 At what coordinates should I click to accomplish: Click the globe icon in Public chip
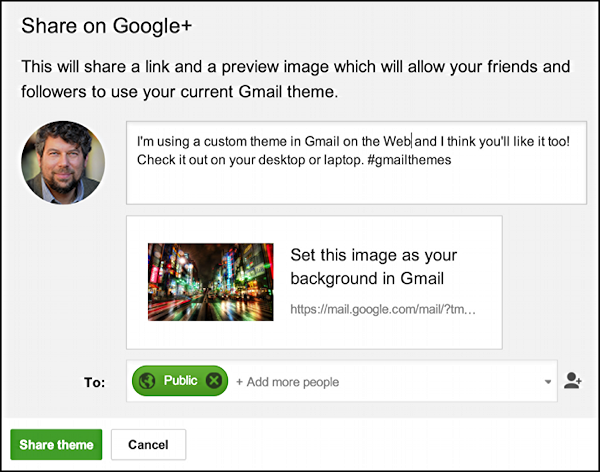click(x=147, y=381)
